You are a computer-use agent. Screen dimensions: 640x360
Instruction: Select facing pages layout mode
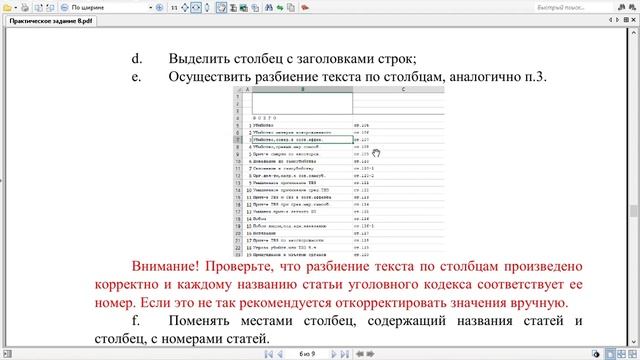click(632, 354)
